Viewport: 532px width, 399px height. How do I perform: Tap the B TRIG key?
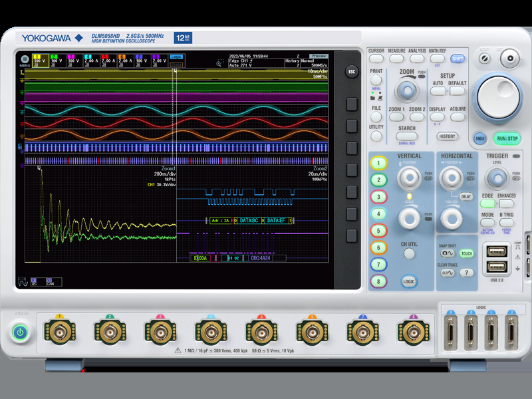(x=507, y=223)
